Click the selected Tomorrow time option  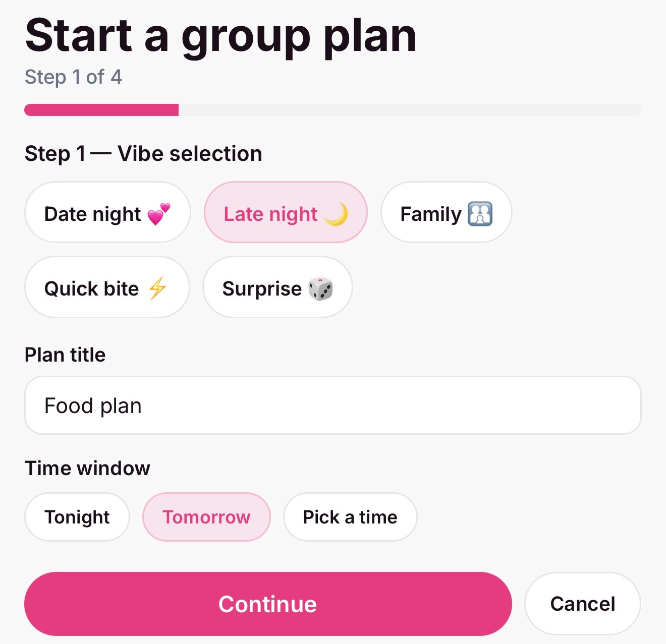point(206,517)
